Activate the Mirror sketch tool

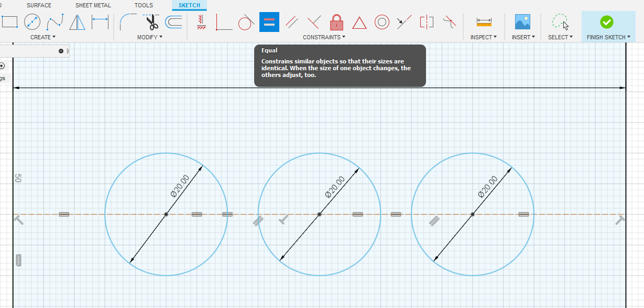77,22
